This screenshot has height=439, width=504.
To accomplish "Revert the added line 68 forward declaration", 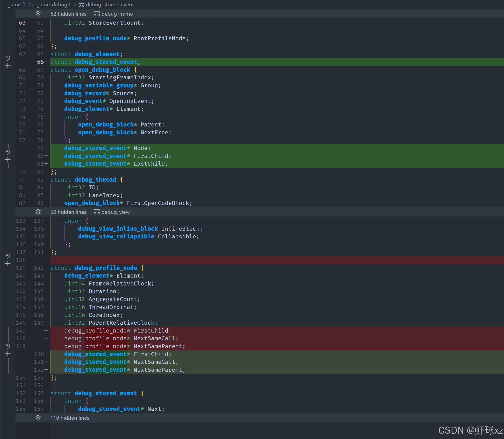I will click(x=8, y=58).
